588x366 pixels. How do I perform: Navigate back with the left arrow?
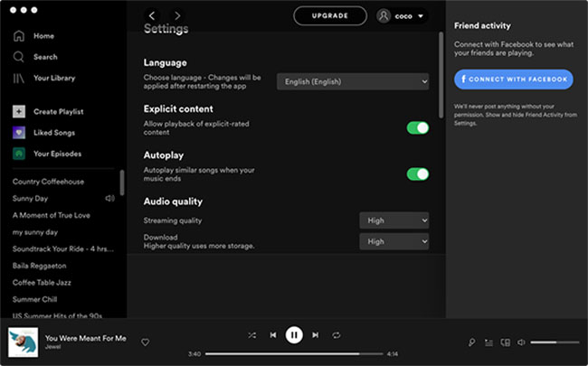click(152, 15)
